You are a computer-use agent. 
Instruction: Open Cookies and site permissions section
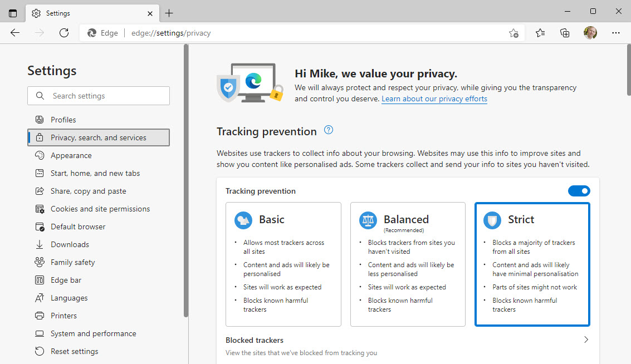100,209
